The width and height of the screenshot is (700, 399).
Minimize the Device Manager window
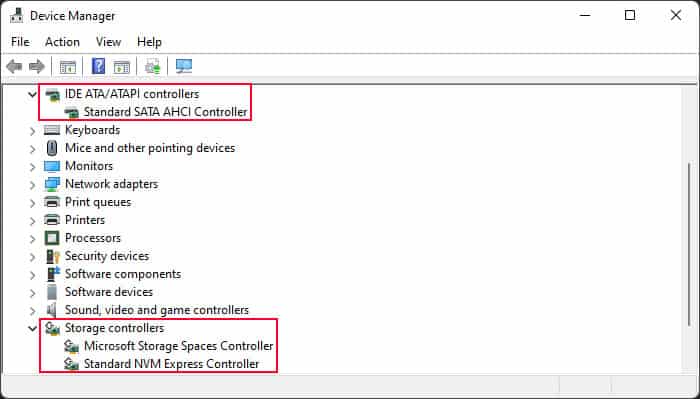pos(585,15)
